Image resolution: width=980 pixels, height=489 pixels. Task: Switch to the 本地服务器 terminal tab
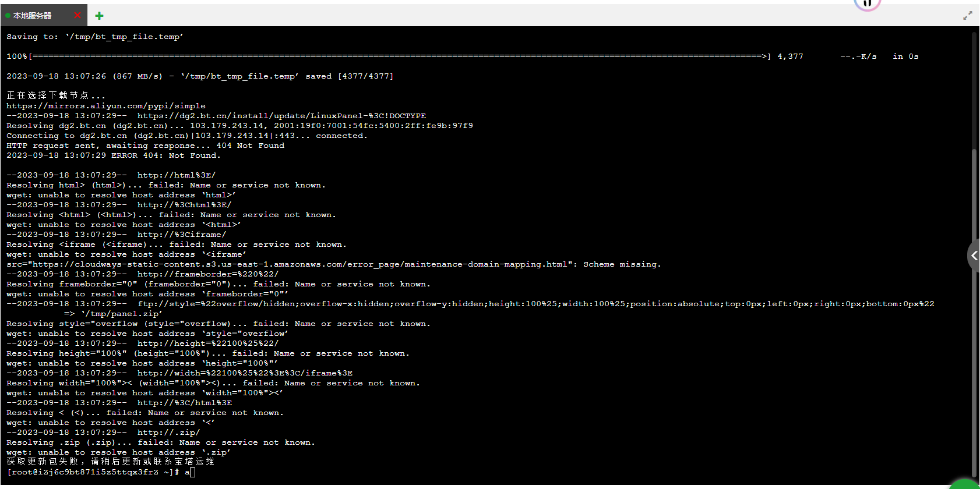(33, 16)
